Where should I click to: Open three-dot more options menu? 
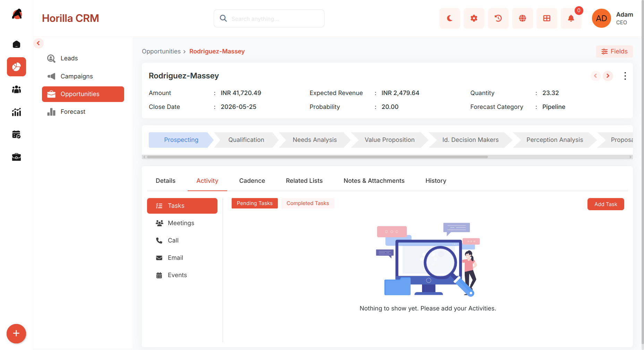pyautogui.click(x=625, y=76)
